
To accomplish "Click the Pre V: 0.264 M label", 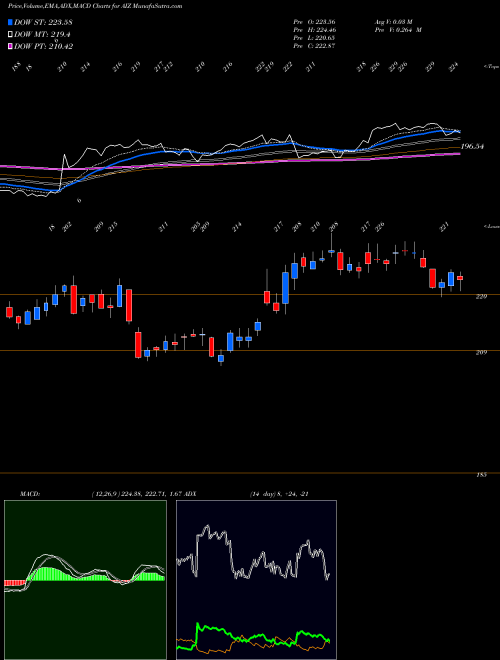I will tap(398, 30).
